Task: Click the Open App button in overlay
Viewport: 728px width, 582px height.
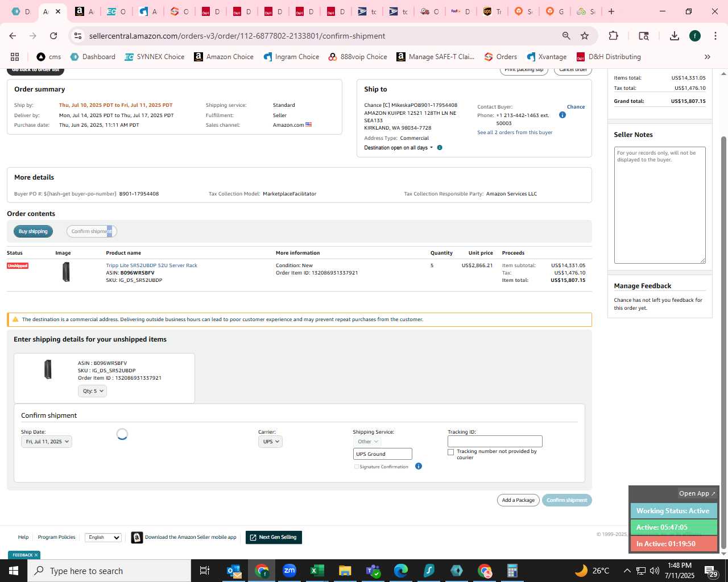Action: tap(697, 493)
